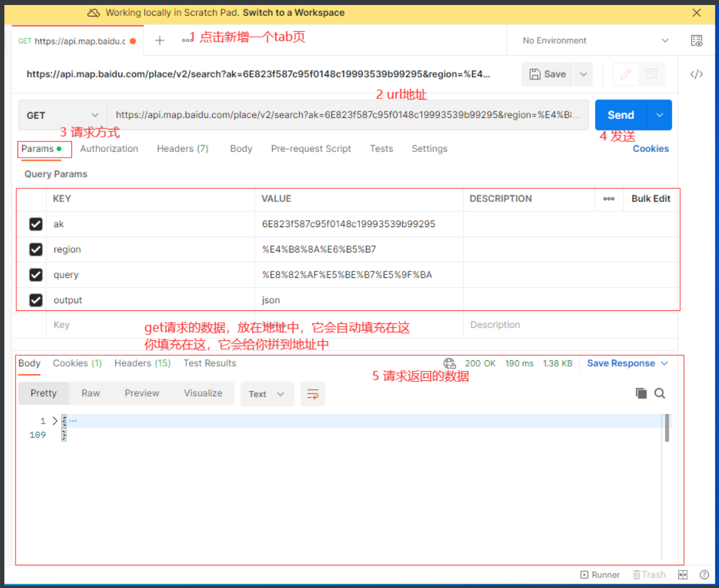
Task: Toggle word wrap icon in response toolbar
Action: click(x=313, y=393)
